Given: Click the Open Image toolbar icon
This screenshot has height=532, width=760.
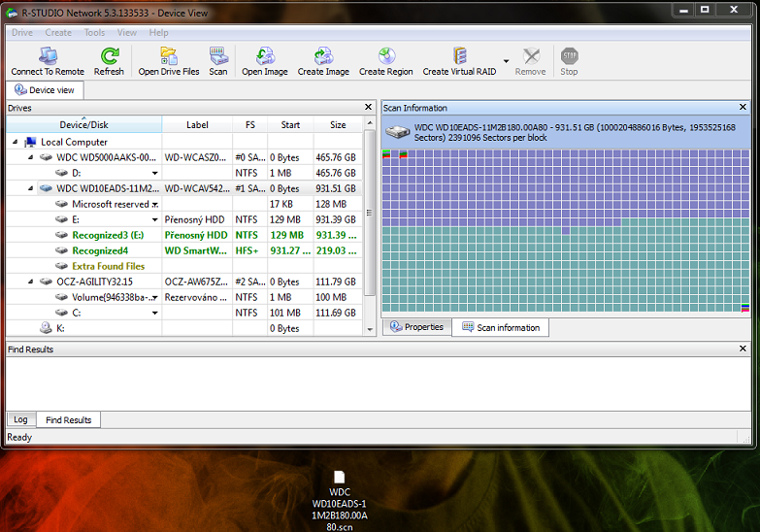Looking at the screenshot, I should 265,56.
